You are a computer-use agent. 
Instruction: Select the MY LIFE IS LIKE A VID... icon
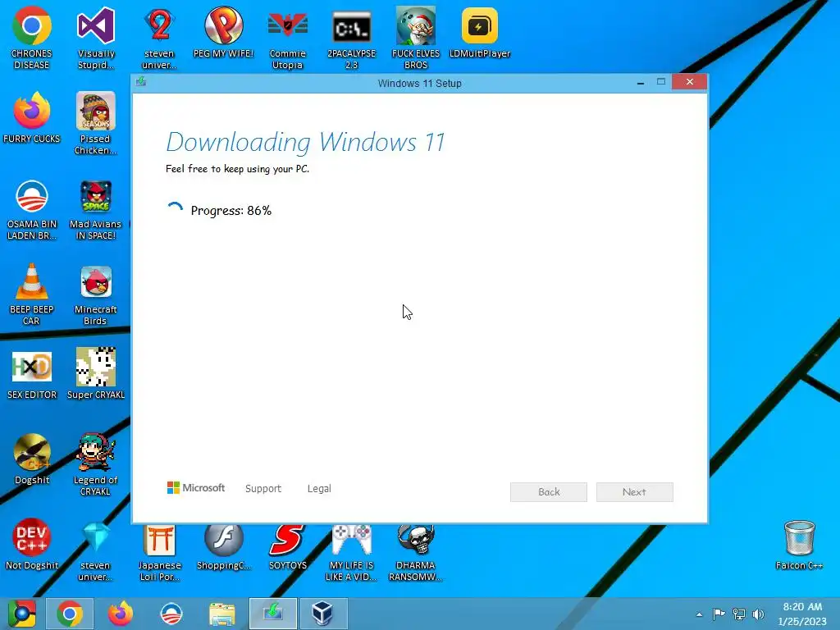point(351,552)
